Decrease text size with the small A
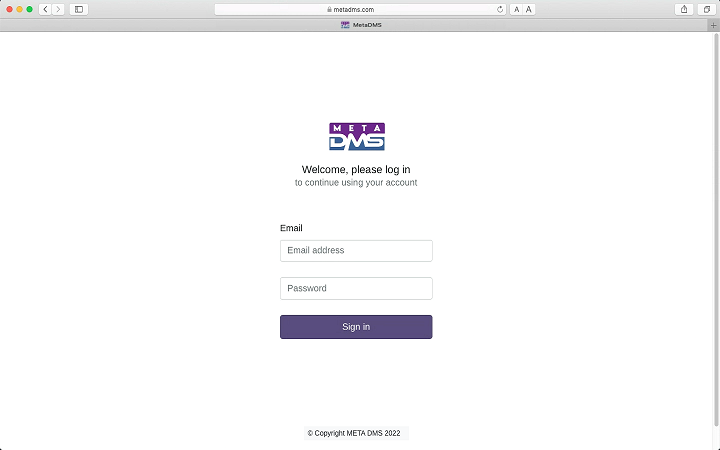The image size is (720, 450). [x=516, y=9]
